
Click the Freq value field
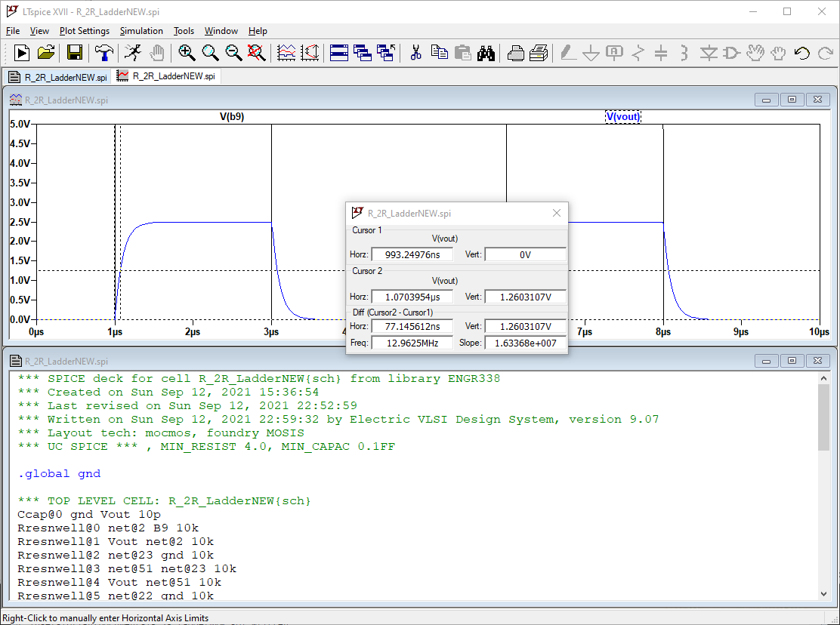412,343
